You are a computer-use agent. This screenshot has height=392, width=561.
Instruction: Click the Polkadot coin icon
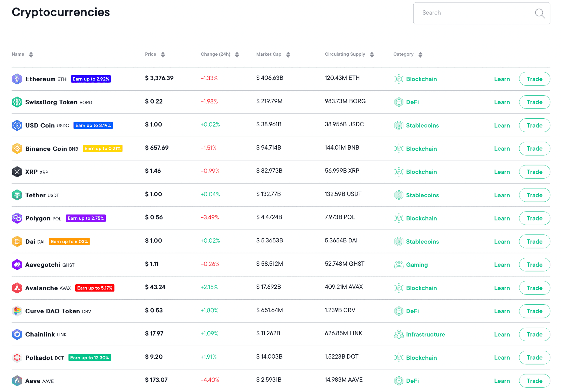pyautogui.click(x=17, y=357)
